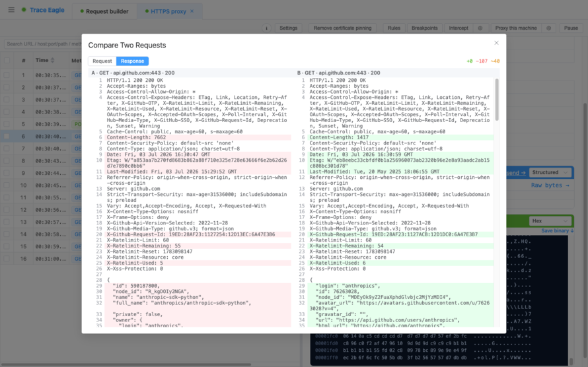Click B side Content-Length: 1417 line
Viewport: 588px width, 367px height.
[400, 137]
